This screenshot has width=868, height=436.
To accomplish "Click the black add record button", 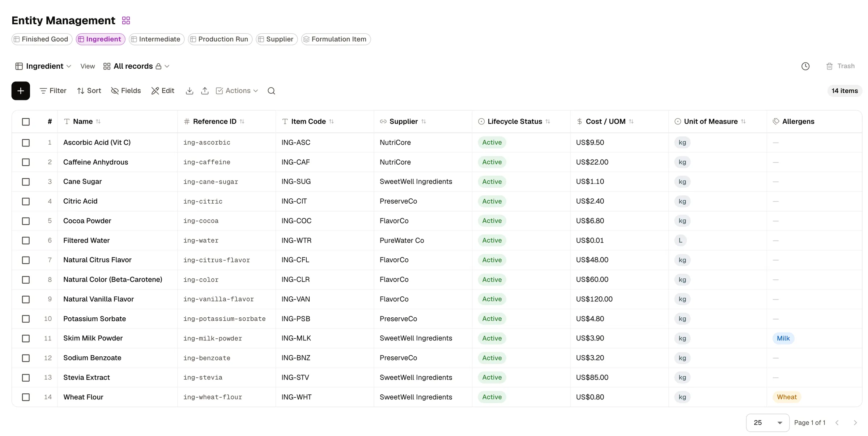I will click(x=21, y=91).
